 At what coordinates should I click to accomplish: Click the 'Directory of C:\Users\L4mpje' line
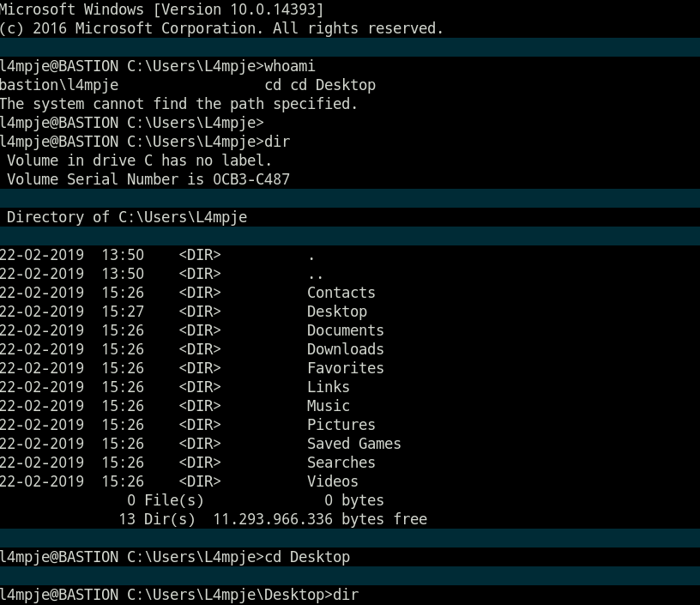point(126,217)
